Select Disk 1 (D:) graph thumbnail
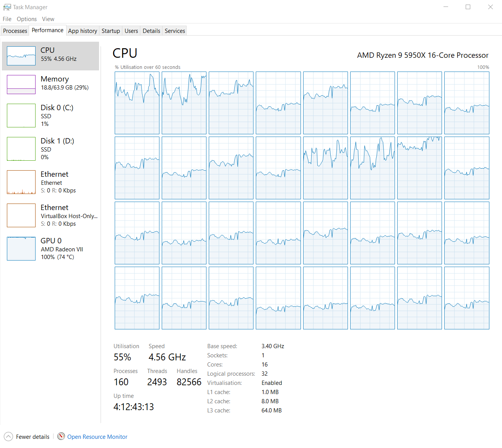 click(21, 149)
